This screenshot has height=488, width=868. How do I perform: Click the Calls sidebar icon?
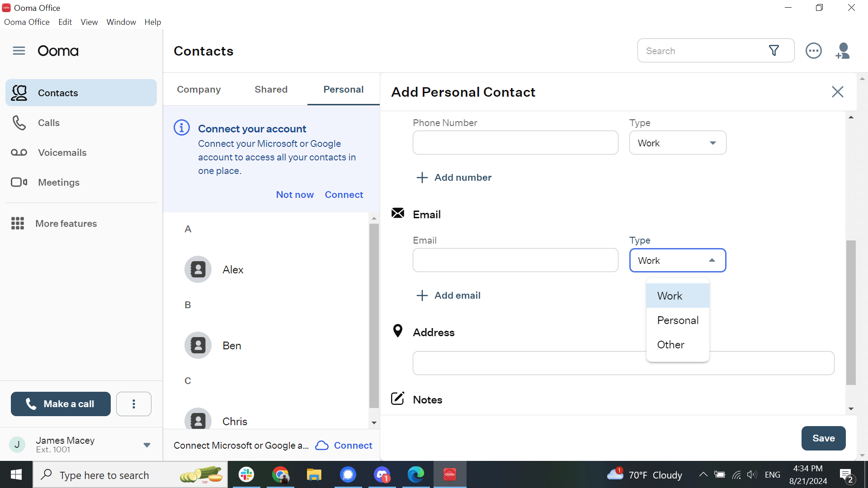19,123
